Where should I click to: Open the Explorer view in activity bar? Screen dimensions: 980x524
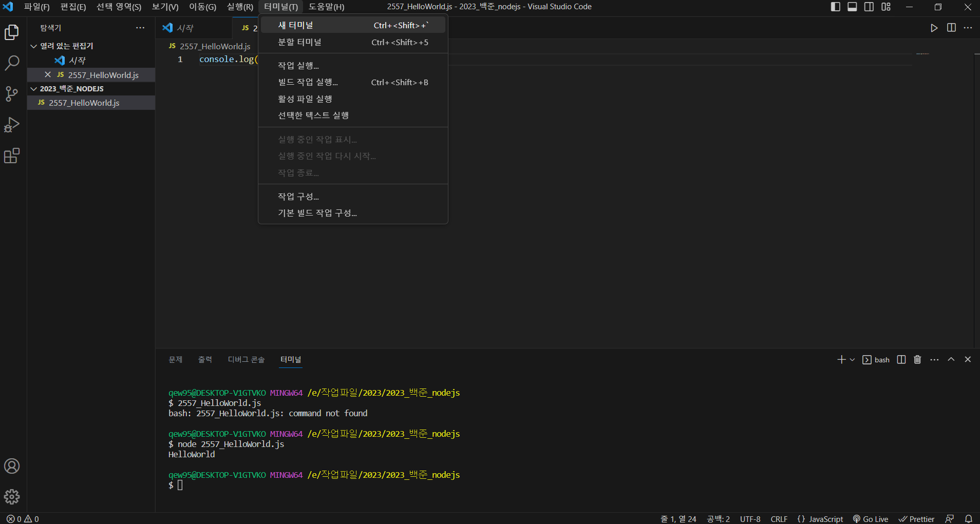point(12,32)
